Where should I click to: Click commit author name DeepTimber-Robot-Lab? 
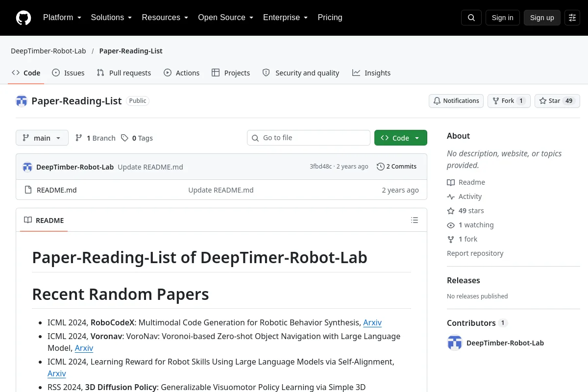[x=75, y=167]
